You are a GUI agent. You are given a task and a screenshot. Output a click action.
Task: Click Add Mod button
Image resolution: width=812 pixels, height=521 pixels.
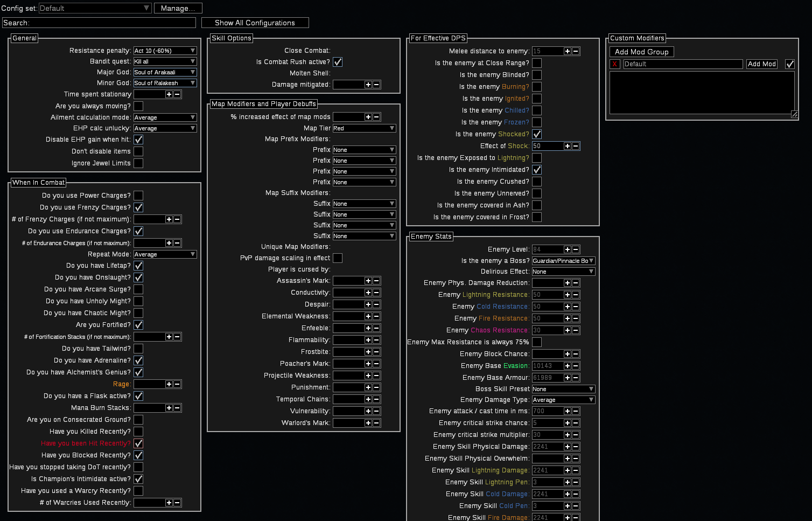[x=762, y=64]
